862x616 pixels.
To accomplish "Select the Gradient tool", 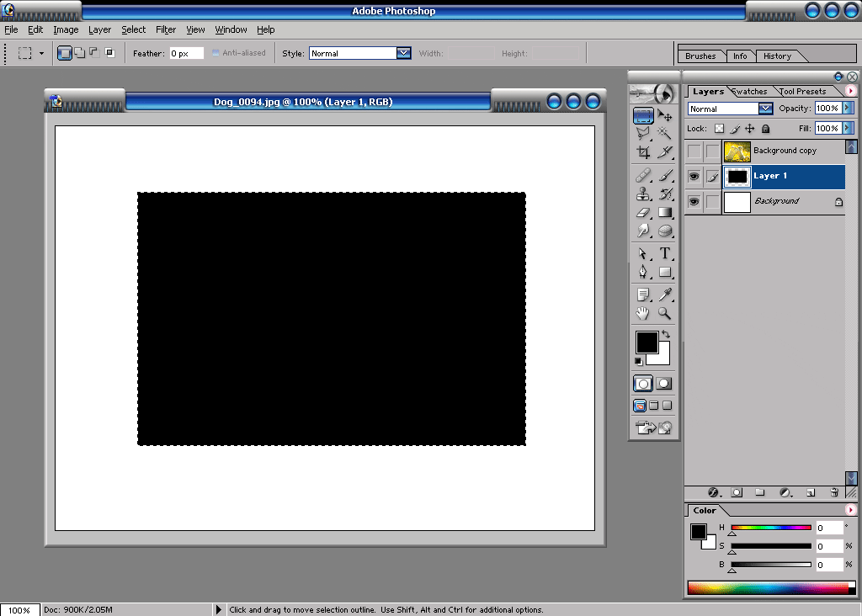I will [x=665, y=213].
